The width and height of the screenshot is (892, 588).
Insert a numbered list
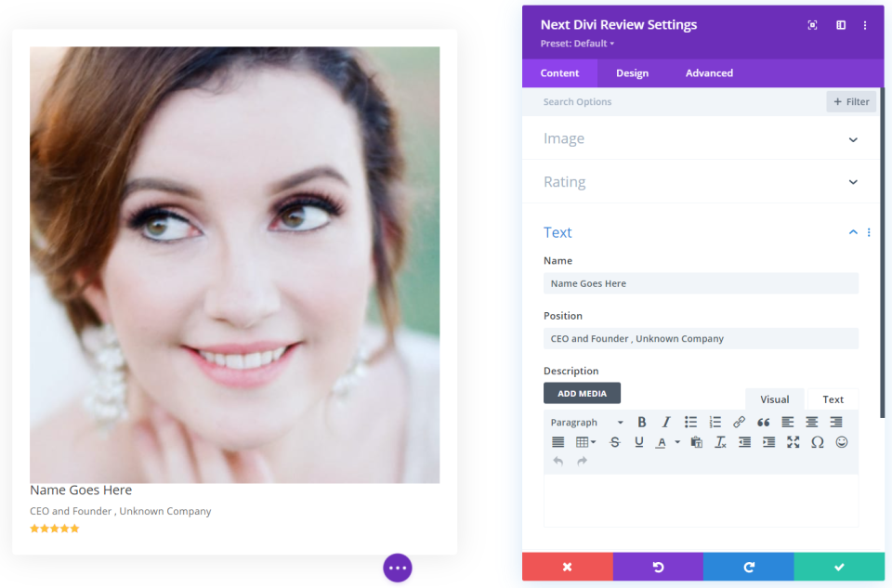715,422
